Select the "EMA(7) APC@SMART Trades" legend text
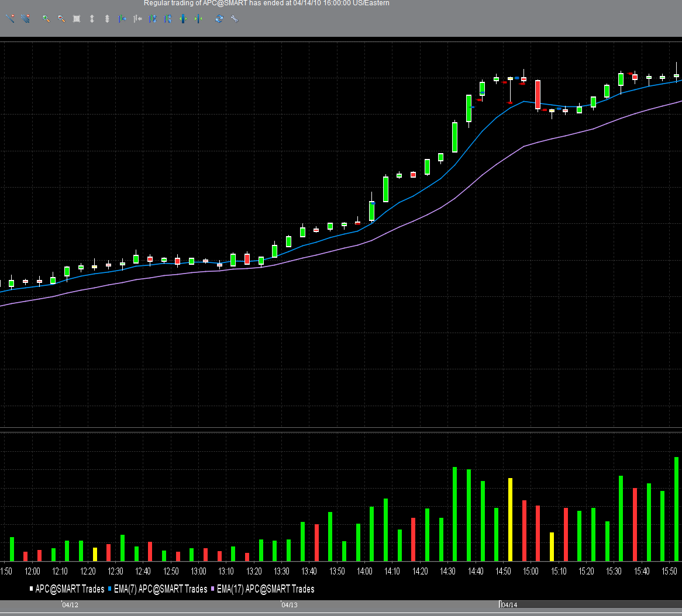This screenshot has height=616, width=682. coord(160,589)
